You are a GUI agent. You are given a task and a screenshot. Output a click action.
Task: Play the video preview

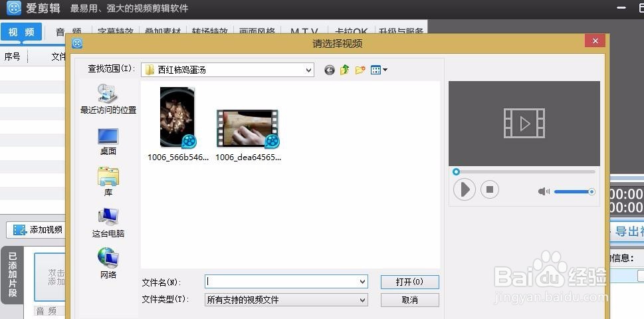465,189
